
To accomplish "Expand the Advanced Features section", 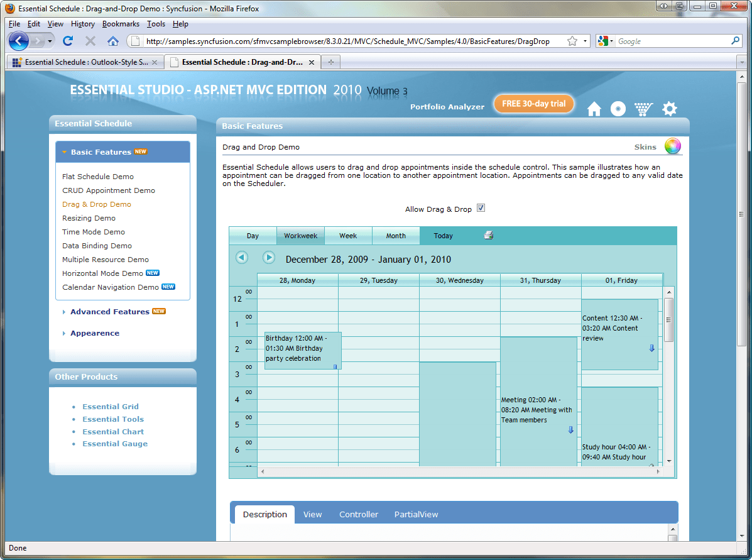I will click(x=110, y=311).
